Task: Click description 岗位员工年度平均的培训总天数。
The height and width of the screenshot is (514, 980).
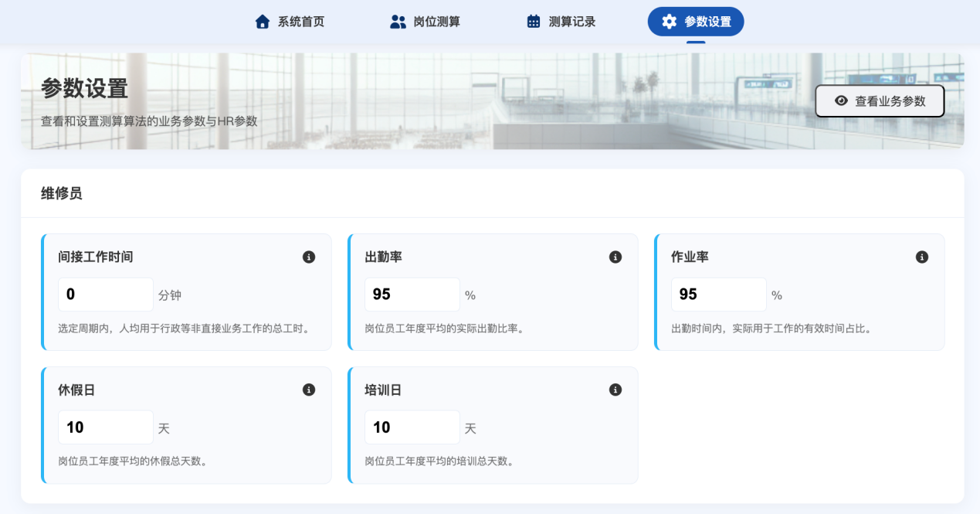Action: (439, 461)
